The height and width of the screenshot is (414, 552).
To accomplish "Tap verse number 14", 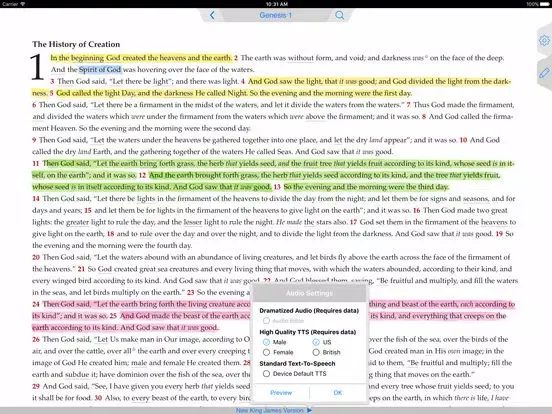I will click(36, 199).
